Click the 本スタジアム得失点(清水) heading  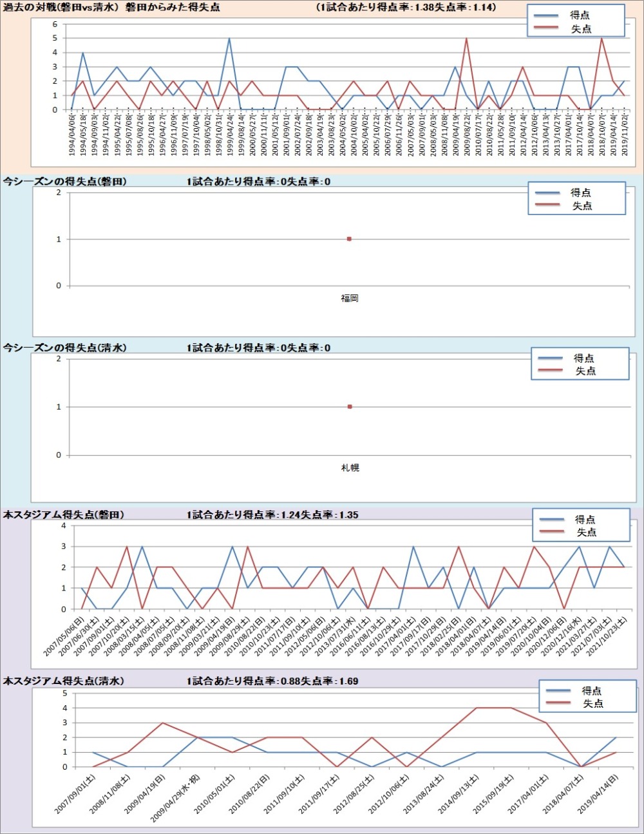63,681
